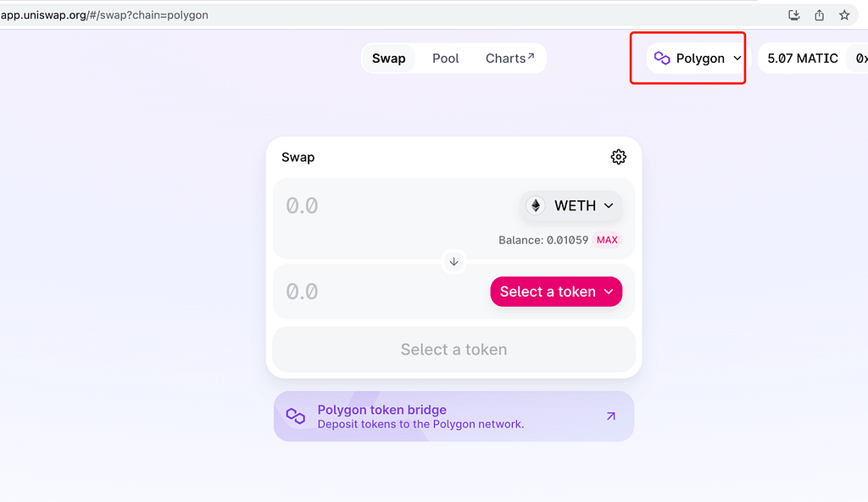The width and height of the screenshot is (868, 502).
Task: Open pink Select a token dropdown
Action: coord(556,292)
